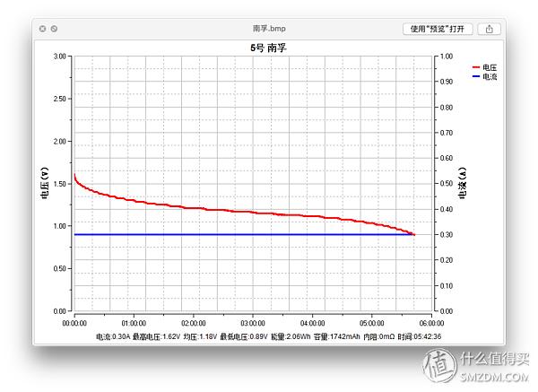Image resolution: width=538 pixels, height=392 pixels.
Task: Click the "0.30" current axis value
Action: (447, 234)
